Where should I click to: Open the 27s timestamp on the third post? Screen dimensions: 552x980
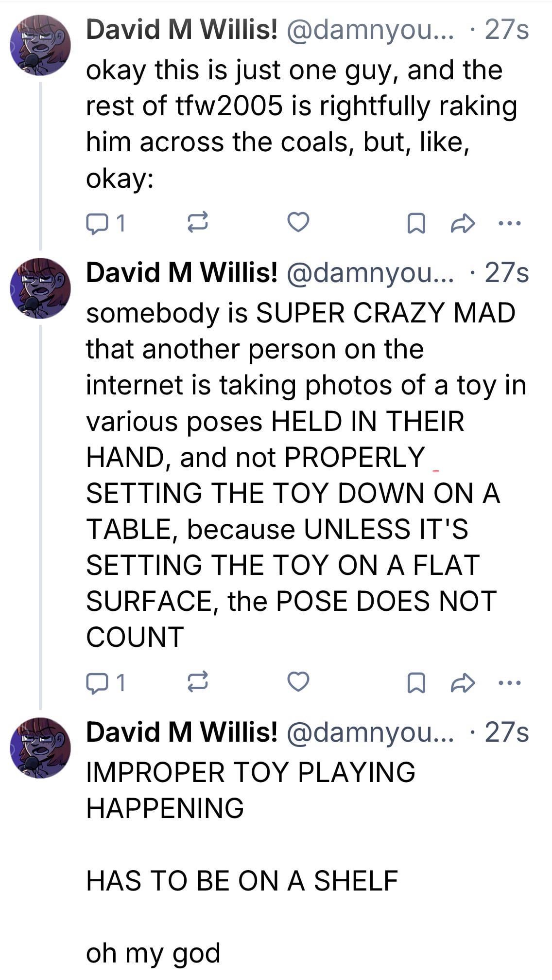pyautogui.click(x=507, y=732)
